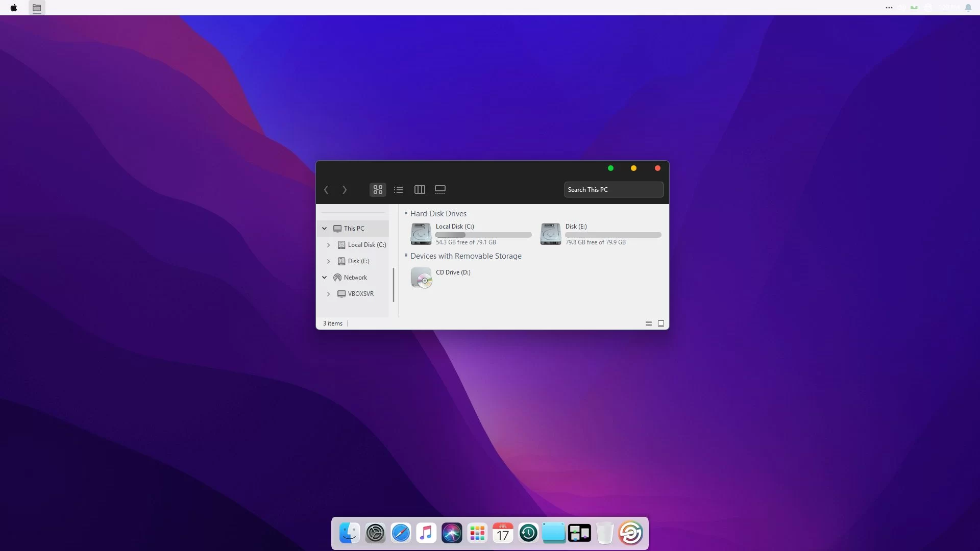
Task: Toggle the details view in the status bar
Action: 649,323
